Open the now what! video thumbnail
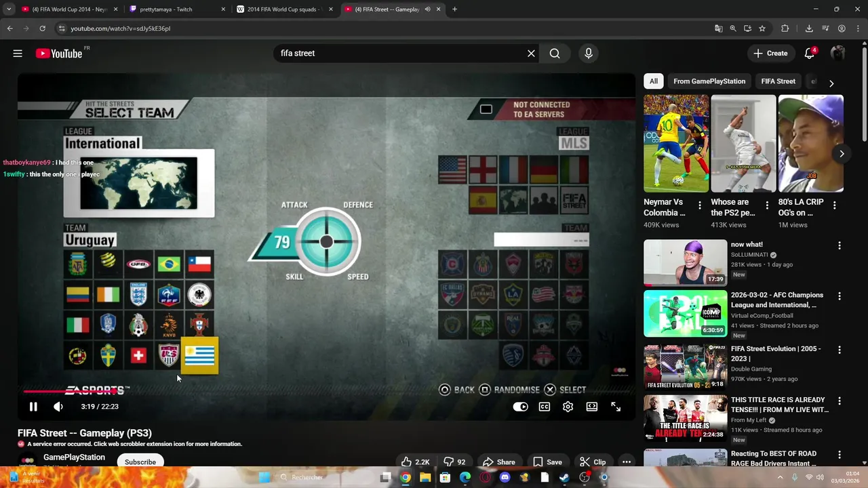This screenshot has width=868, height=488. pyautogui.click(x=685, y=263)
